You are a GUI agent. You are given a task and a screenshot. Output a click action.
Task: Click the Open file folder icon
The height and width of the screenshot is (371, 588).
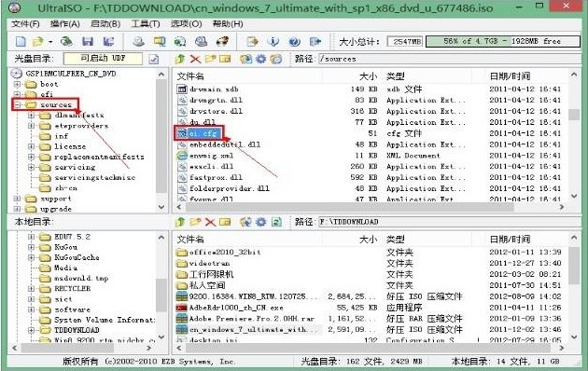point(38,41)
